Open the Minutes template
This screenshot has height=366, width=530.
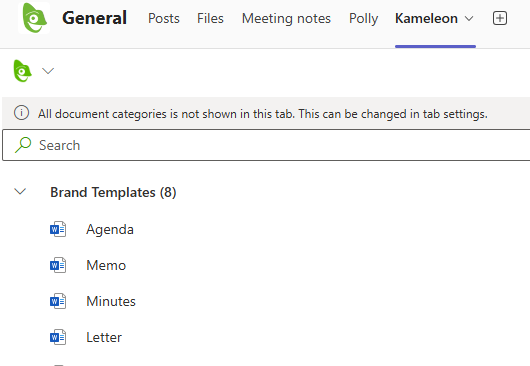[x=111, y=301]
